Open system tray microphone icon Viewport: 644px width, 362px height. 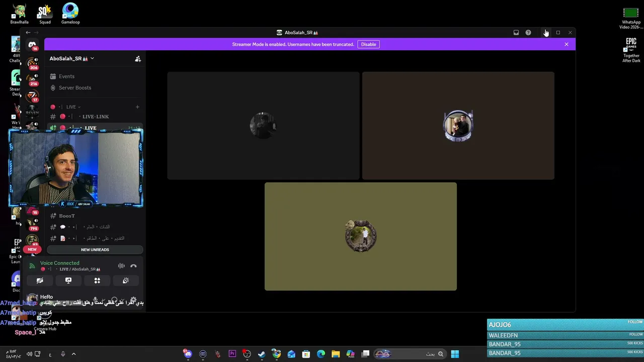pyautogui.click(x=63, y=354)
